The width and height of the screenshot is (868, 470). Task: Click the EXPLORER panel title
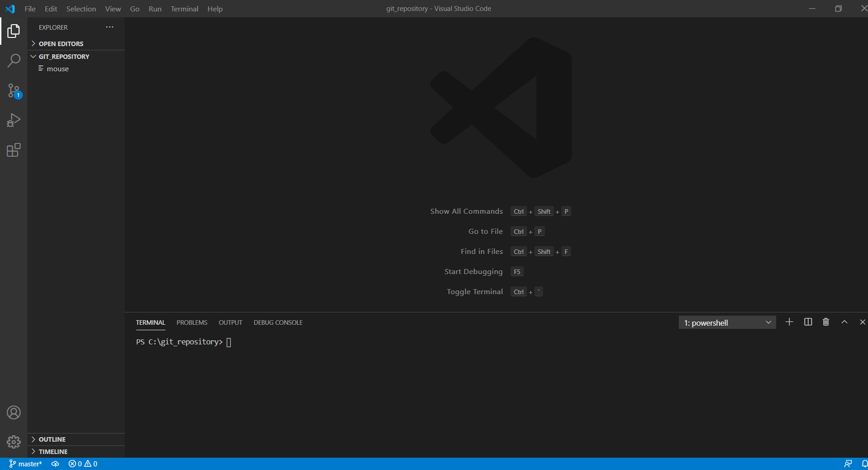[53, 27]
